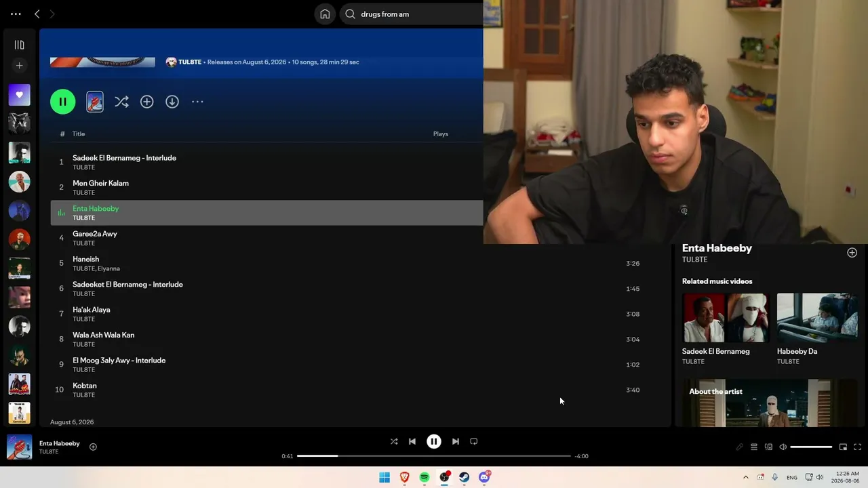Open Enta Habeeby title in the right panel
The height and width of the screenshot is (488, 868).
pos(717,248)
